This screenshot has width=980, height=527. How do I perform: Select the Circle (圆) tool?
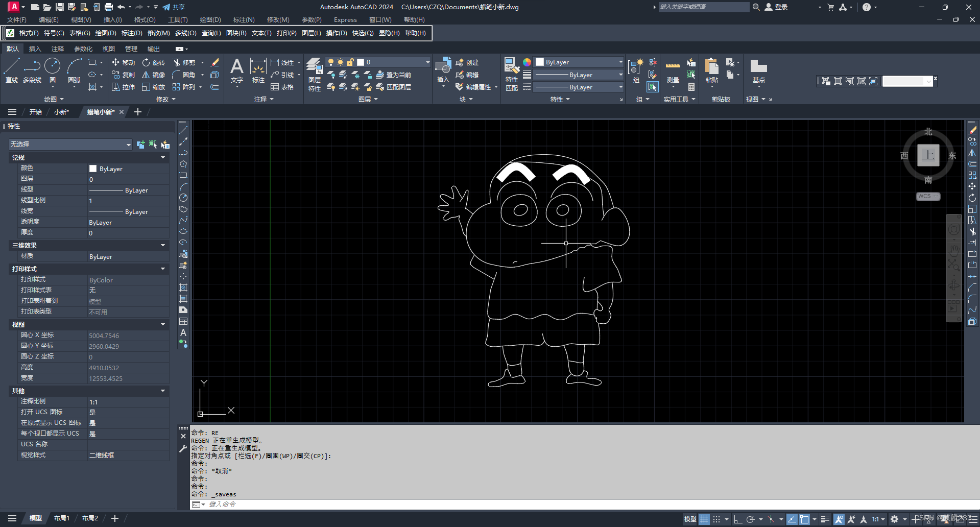pos(53,70)
